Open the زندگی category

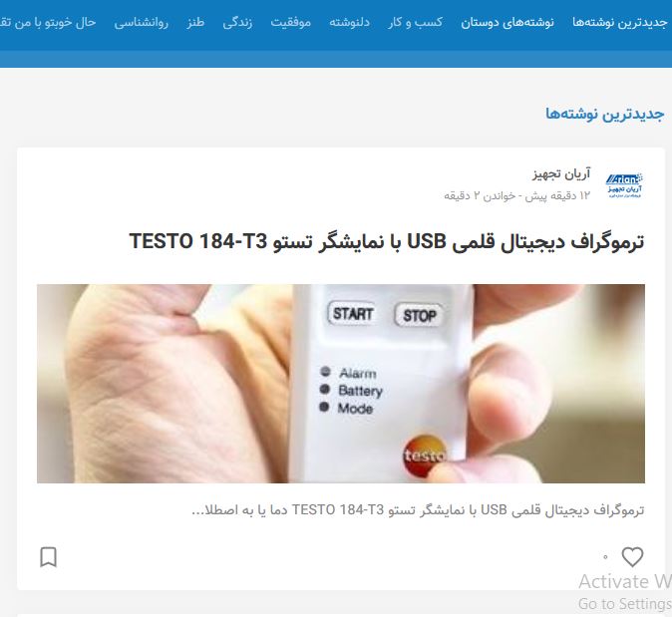coord(237,22)
